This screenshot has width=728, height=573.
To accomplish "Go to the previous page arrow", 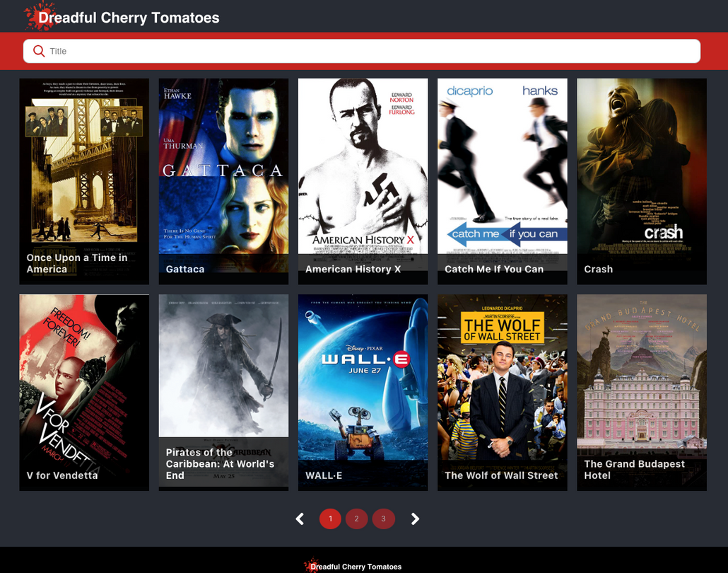I will (x=300, y=519).
